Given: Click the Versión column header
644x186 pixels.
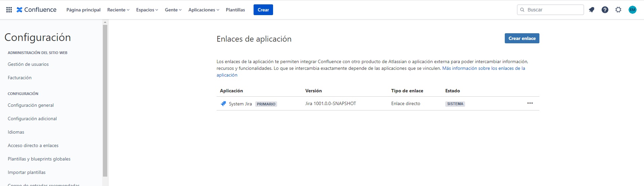Looking at the screenshot, I should [313, 91].
